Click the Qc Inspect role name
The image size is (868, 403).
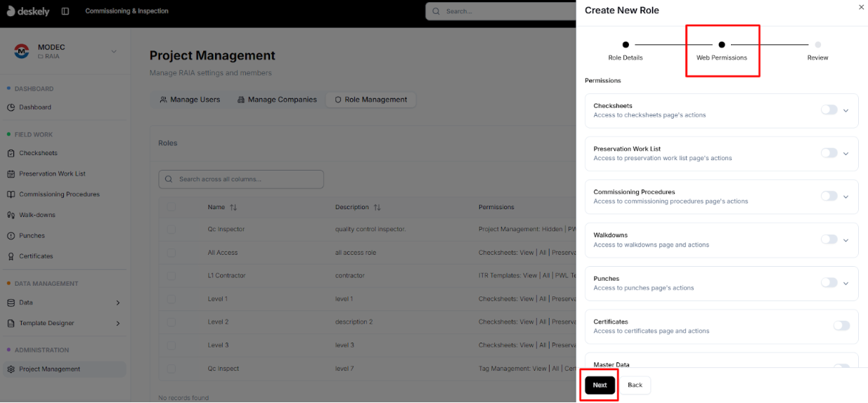224,369
